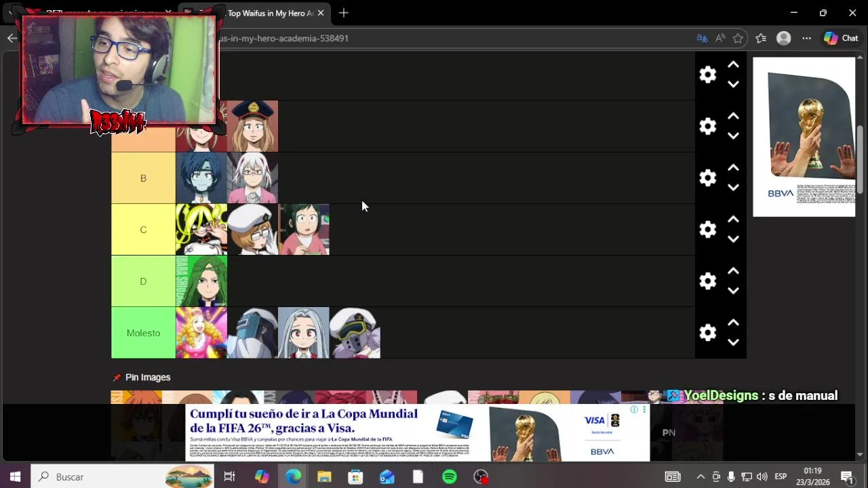Image resolution: width=868 pixels, height=488 pixels.
Task: Select the white-cap orange-haired character in tier C
Action: (252, 229)
